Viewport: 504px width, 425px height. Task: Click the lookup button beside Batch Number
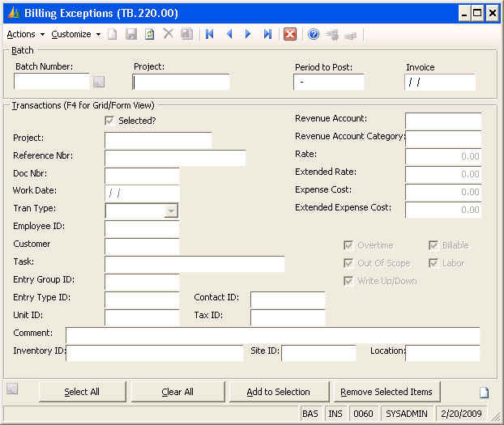tap(99, 81)
